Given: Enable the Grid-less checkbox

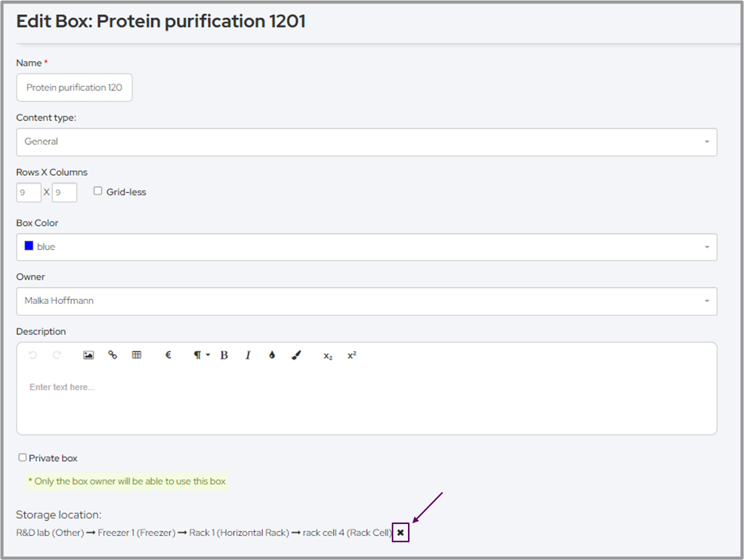Looking at the screenshot, I should [x=98, y=191].
